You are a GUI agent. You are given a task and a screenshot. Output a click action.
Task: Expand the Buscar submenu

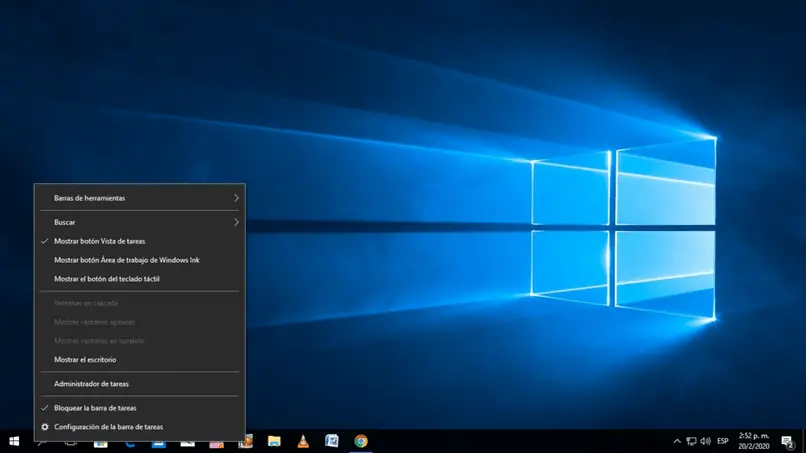pos(140,222)
